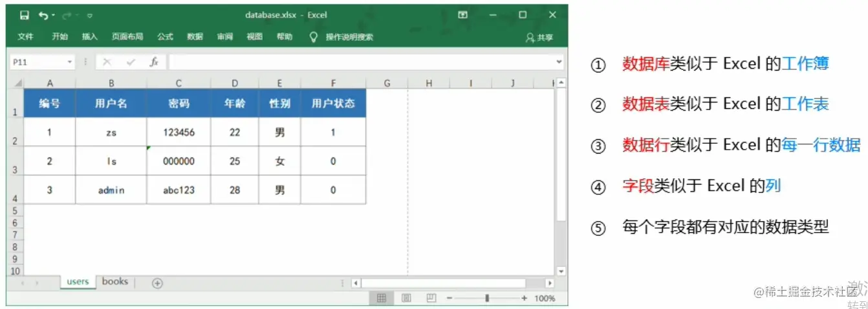The height and width of the screenshot is (309, 868).
Task: Switch to Page Layout view icon
Action: coord(406,298)
